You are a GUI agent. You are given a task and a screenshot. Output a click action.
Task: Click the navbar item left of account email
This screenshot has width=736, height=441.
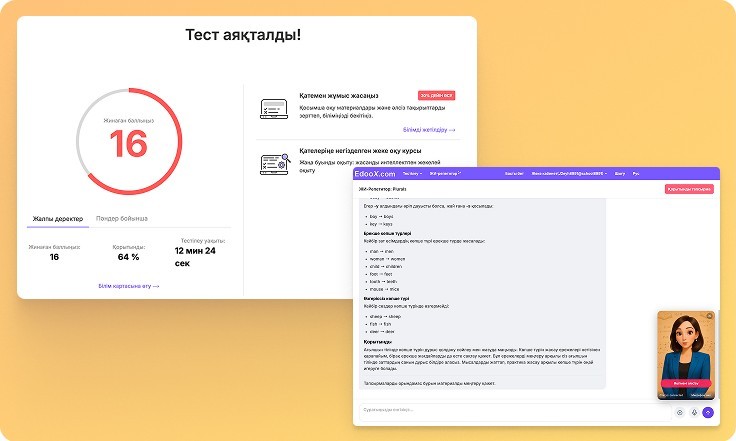pos(514,174)
